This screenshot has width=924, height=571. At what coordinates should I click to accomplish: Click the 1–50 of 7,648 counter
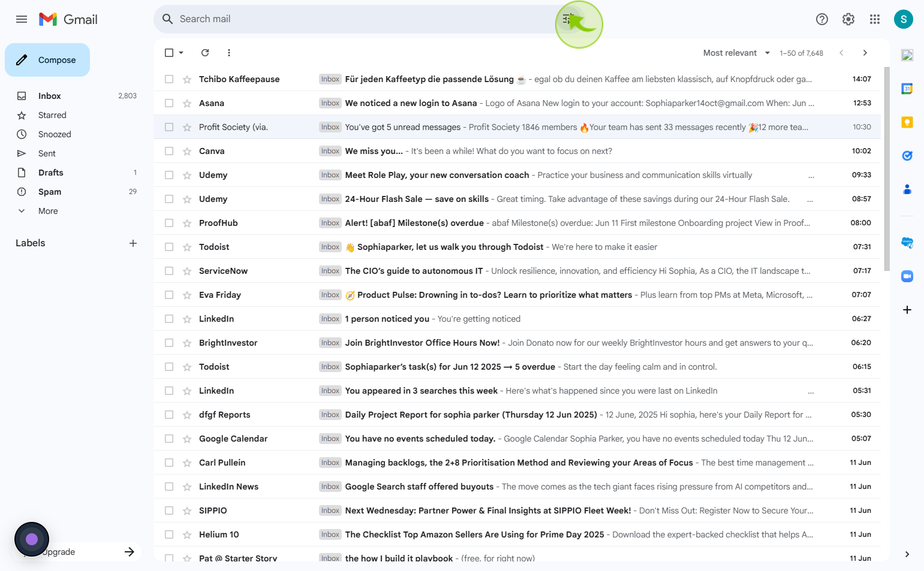point(801,53)
